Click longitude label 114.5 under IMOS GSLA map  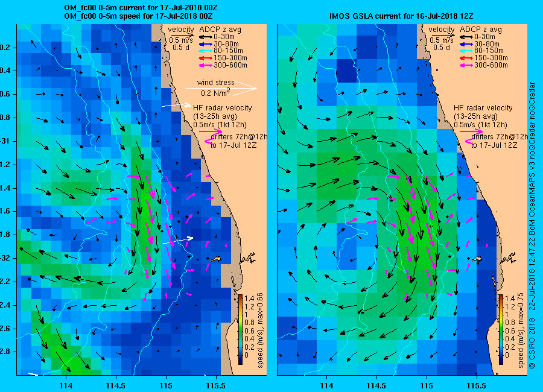[376, 385]
